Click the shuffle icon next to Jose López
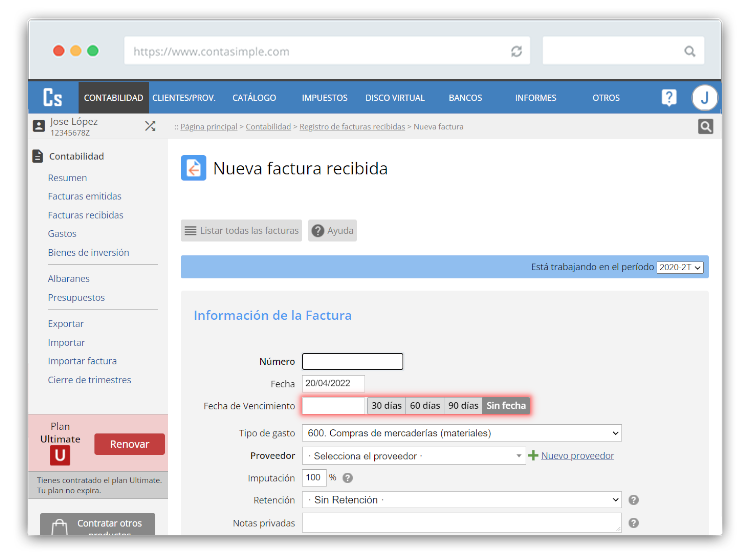Image resolution: width=750 pixels, height=552 pixels. pyautogui.click(x=150, y=126)
